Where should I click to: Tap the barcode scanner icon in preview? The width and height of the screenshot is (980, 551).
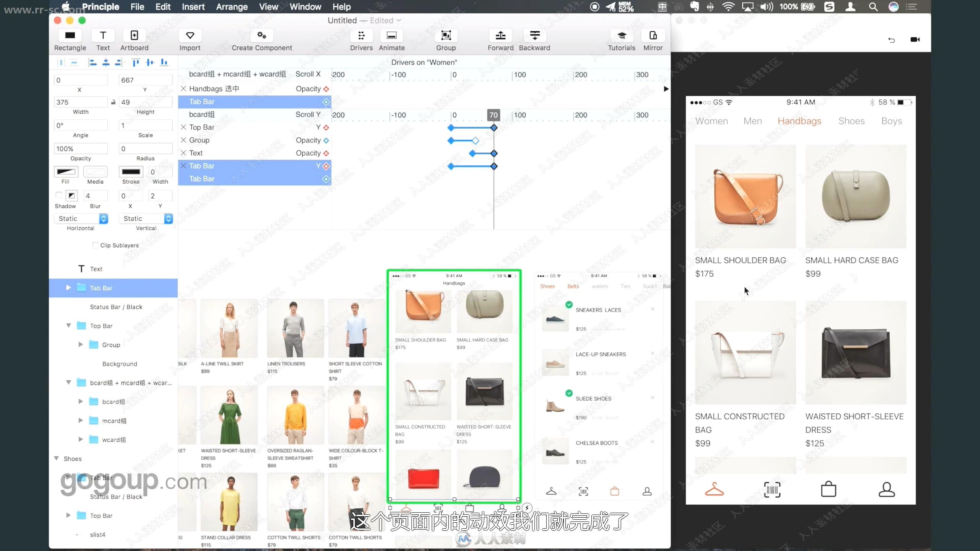coord(772,489)
